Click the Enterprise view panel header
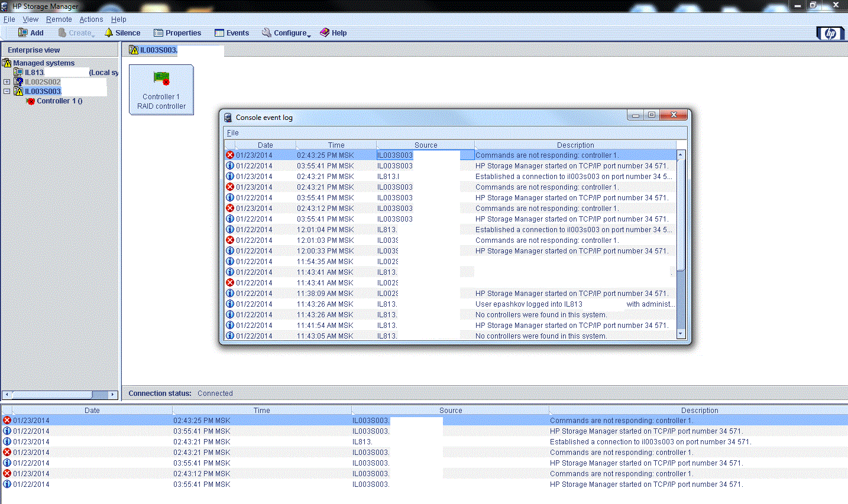 (x=60, y=50)
